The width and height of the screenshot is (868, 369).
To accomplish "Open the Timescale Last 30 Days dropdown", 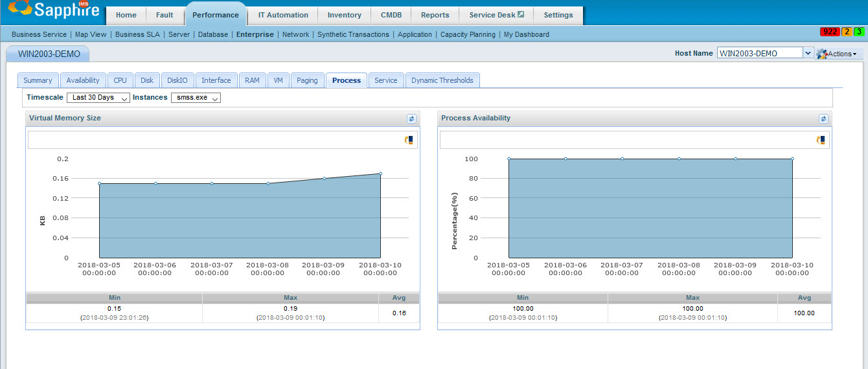I will (x=98, y=98).
